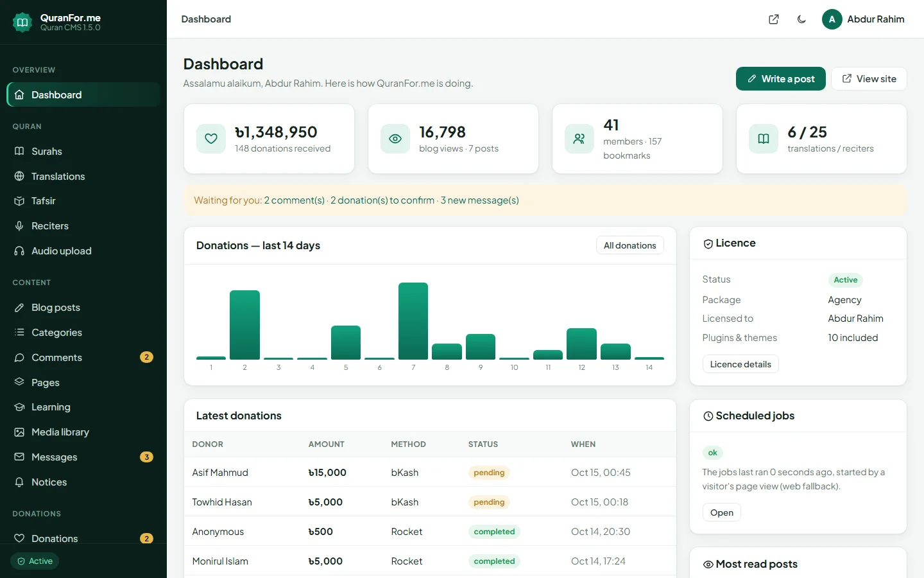The image size is (924, 578).
Task: Follow the 2 comment(s) waiting link
Action: click(295, 200)
